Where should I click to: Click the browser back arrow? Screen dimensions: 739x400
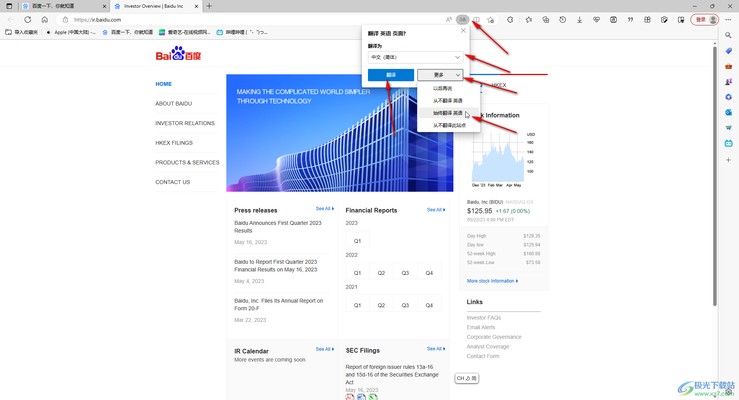tap(11, 19)
